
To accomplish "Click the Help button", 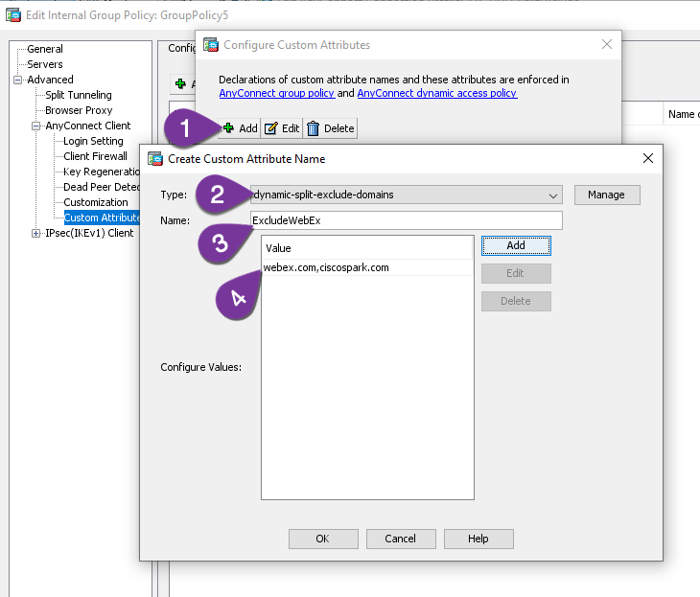I will click(x=478, y=539).
